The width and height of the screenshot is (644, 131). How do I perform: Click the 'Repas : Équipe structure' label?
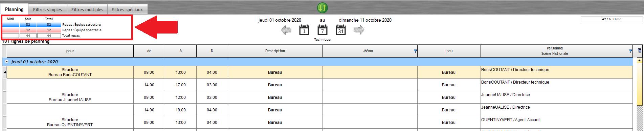point(82,25)
